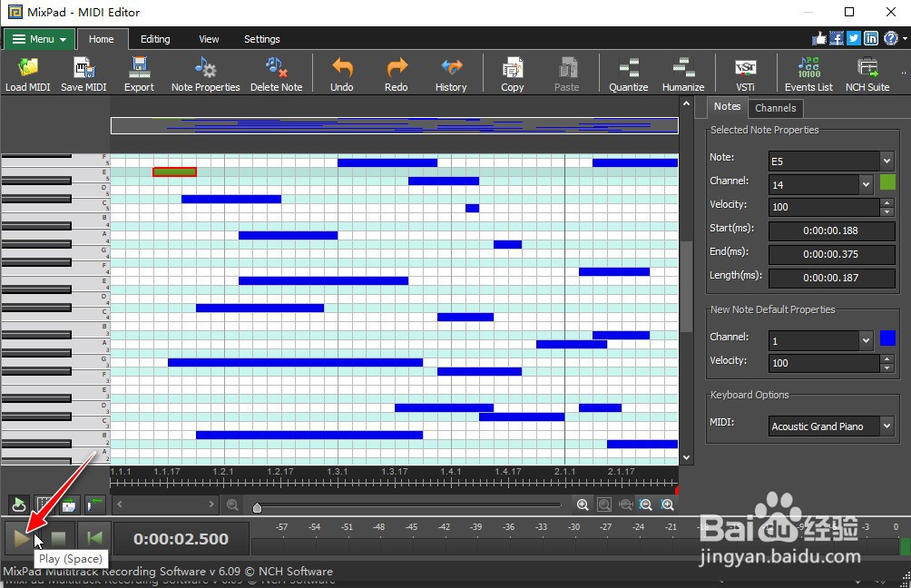Select the green highlighted E5 note
Viewport: 911px width, 588px height.
174,172
